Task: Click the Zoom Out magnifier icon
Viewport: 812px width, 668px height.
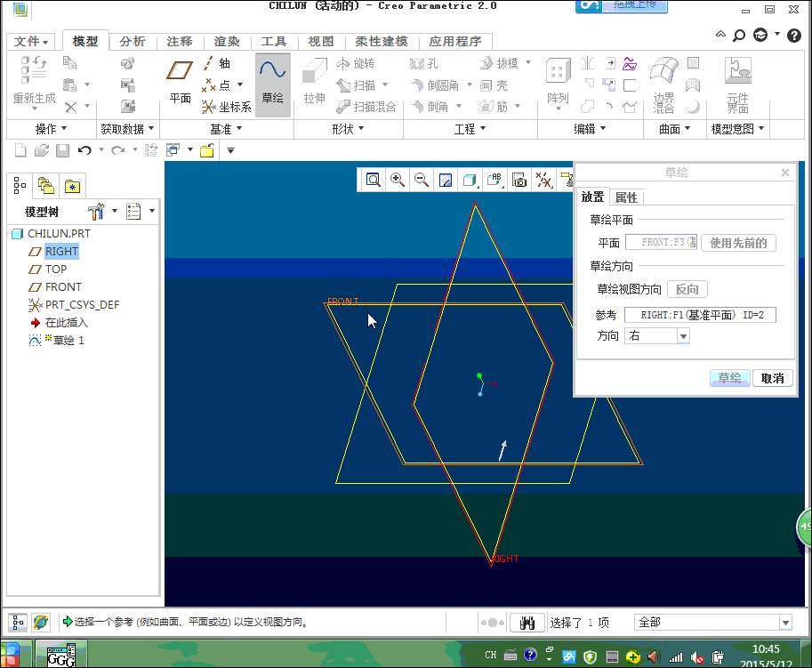Action: [x=422, y=180]
